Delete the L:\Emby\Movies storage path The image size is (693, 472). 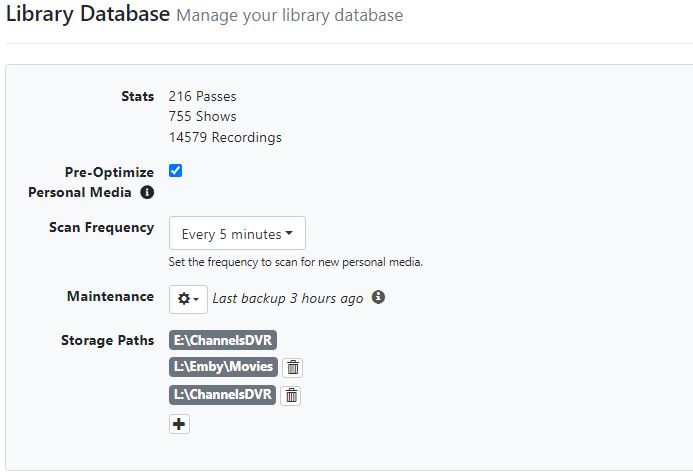pos(291,367)
